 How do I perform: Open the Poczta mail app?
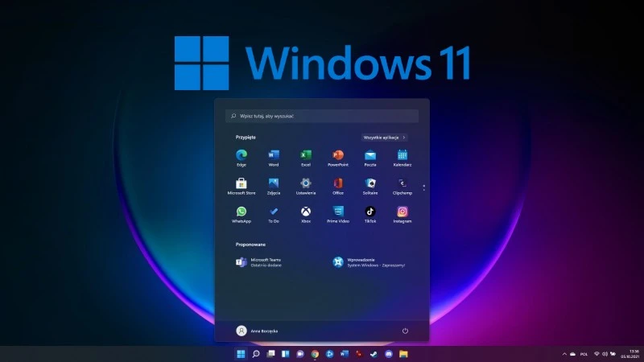point(370,158)
